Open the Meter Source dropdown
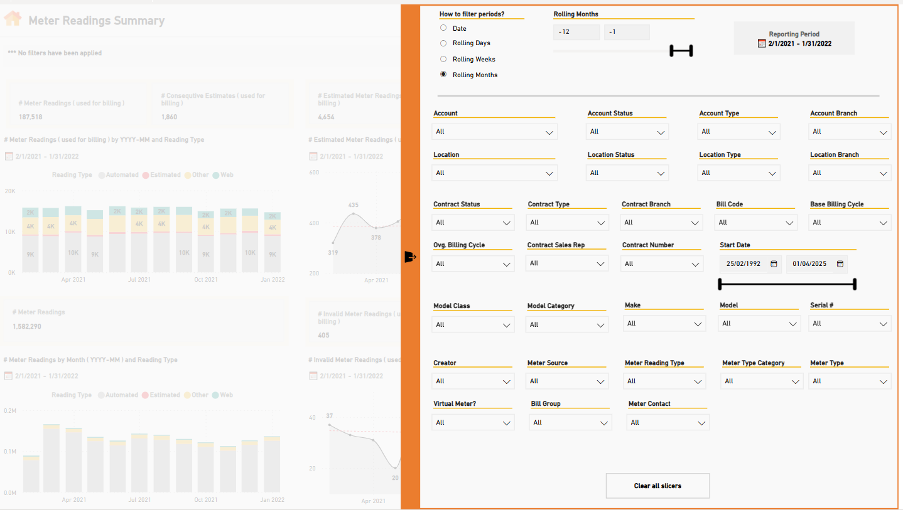Screen dimensions: 904x510 click(567, 381)
